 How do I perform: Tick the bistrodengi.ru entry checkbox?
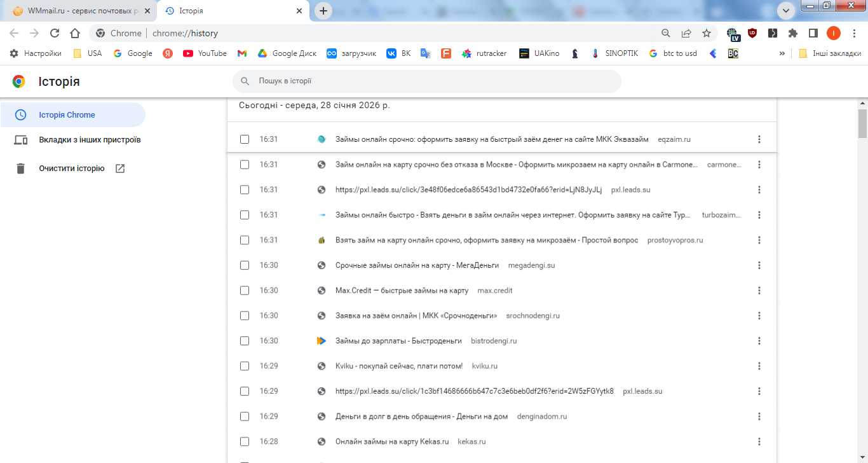[x=245, y=341]
